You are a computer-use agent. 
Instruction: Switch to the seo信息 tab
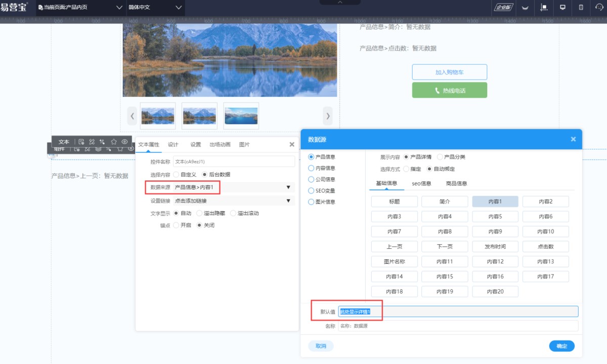421,184
